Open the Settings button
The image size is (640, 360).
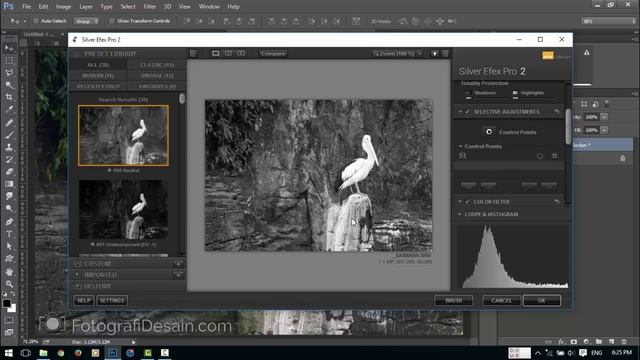click(x=112, y=300)
